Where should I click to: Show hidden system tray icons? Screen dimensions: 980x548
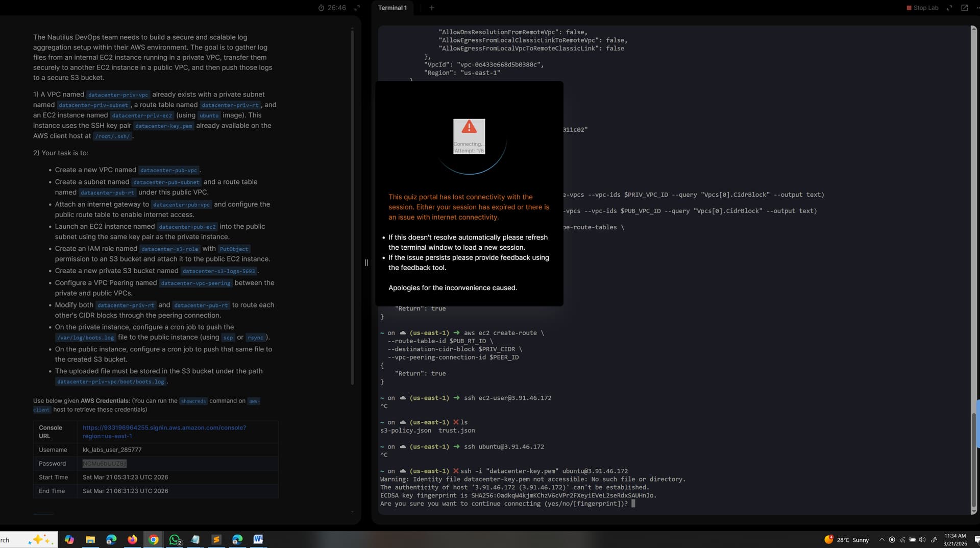pos(881,540)
